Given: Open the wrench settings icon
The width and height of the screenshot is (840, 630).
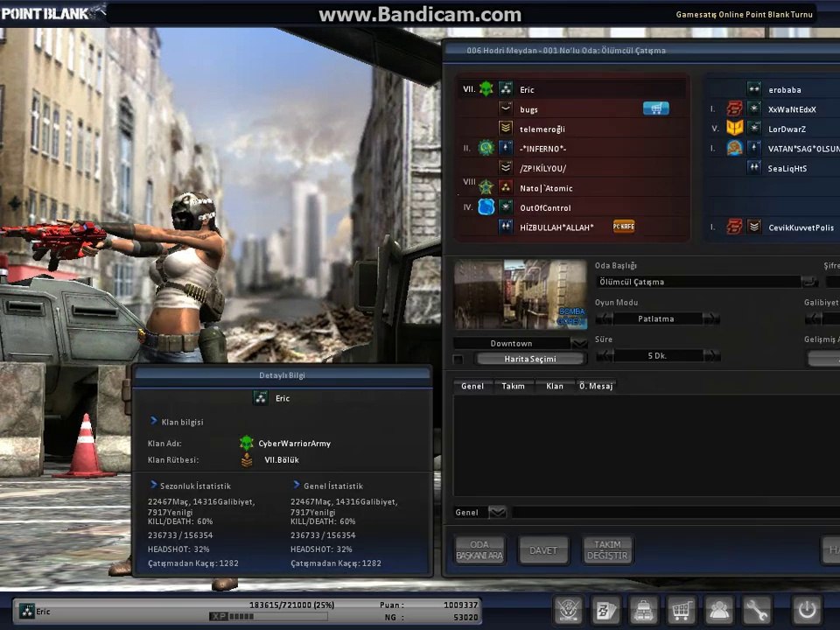Looking at the screenshot, I should coord(756,610).
